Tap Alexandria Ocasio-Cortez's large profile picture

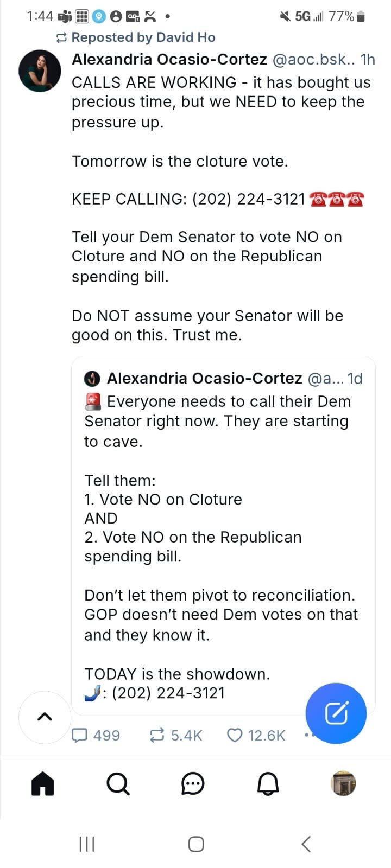coord(40,71)
